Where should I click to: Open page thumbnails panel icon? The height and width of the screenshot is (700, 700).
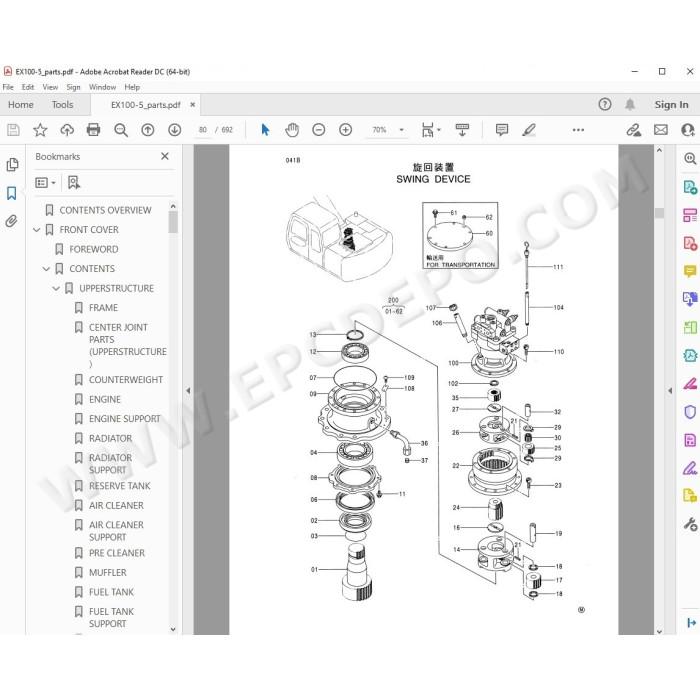coord(12,165)
